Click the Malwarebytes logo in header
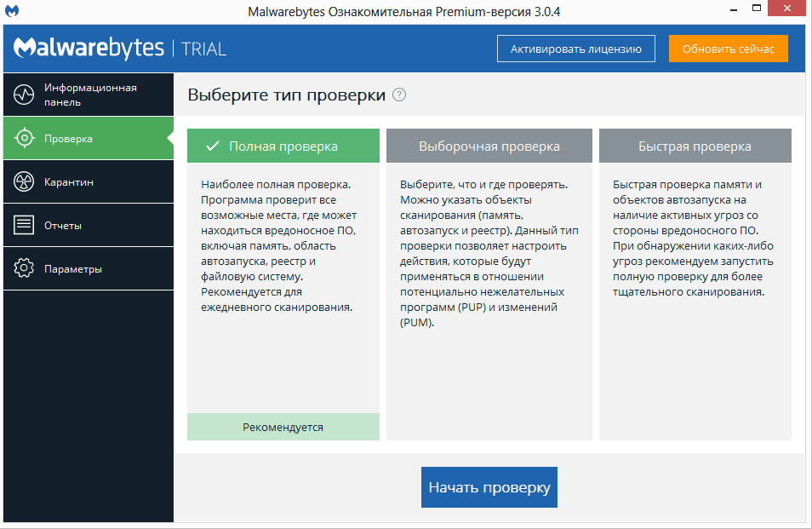This screenshot has width=812, height=529. click(x=89, y=48)
